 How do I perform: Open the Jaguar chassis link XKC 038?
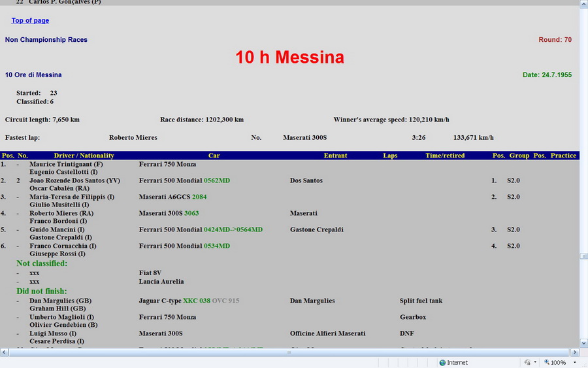point(197,301)
